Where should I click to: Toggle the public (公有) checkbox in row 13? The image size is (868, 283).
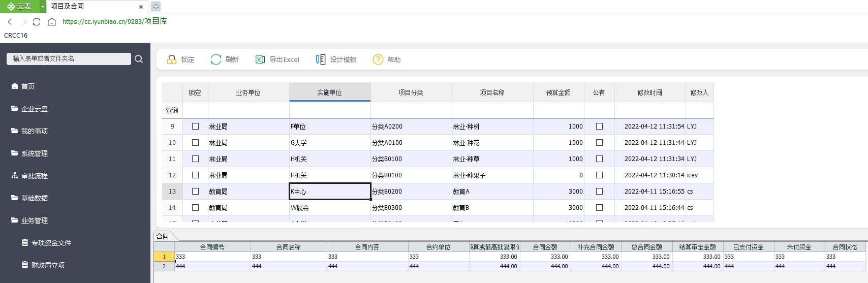point(599,192)
